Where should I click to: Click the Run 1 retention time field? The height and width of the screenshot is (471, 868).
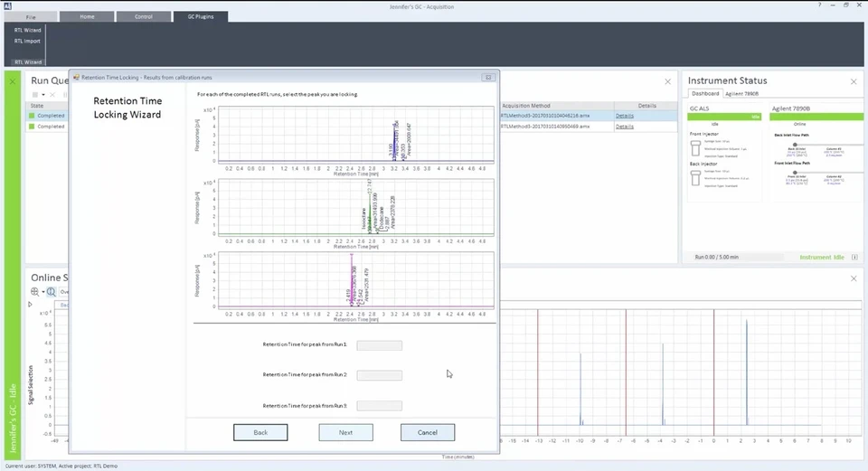coord(379,345)
